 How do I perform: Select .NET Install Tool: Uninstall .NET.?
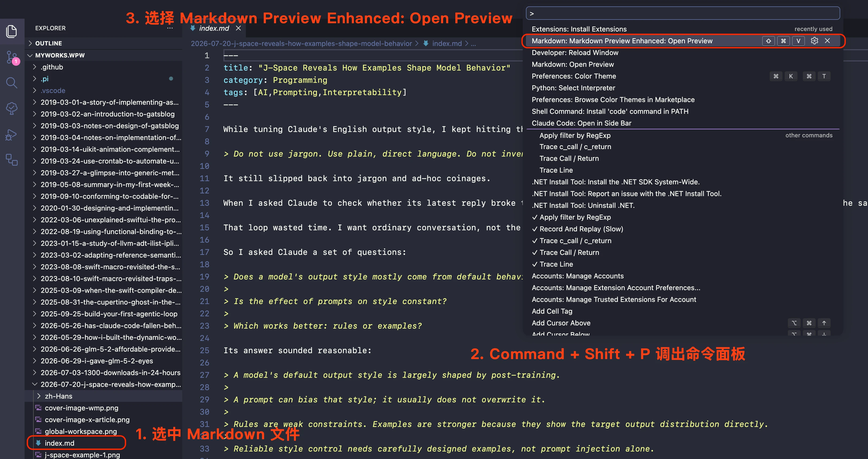pyautogui.click(x=683, y=205)
